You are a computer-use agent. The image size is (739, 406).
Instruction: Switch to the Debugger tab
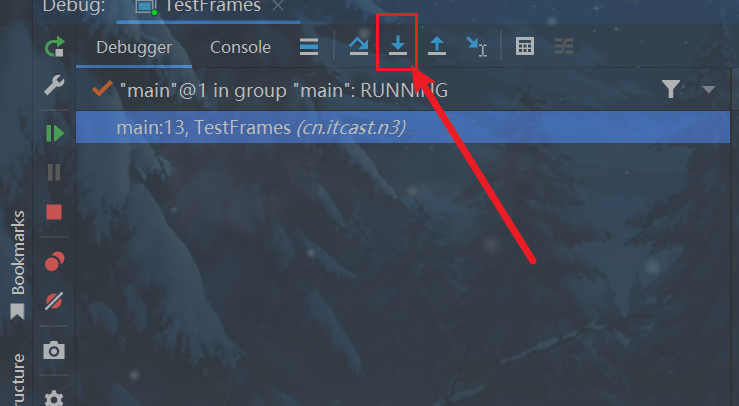(x=134, y=47)
